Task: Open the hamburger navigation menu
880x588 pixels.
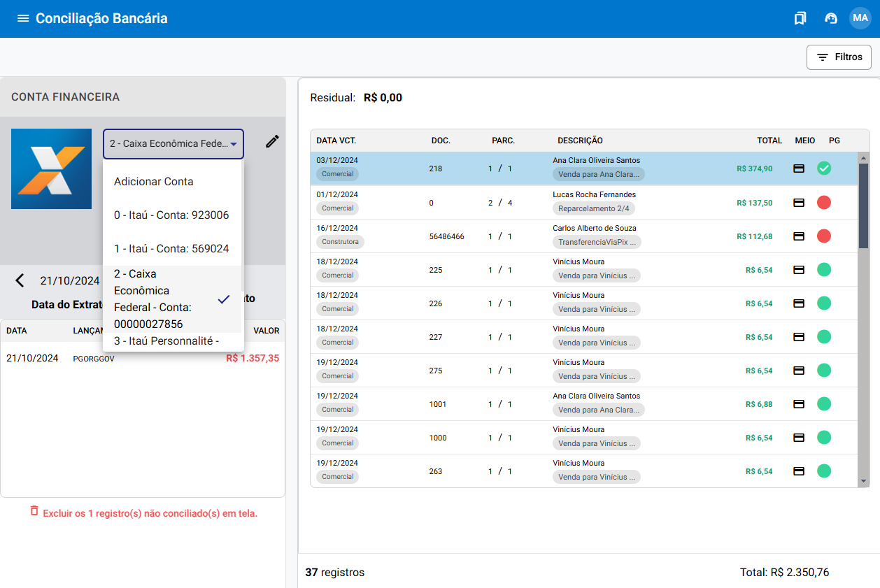Action: coord(23,18)
